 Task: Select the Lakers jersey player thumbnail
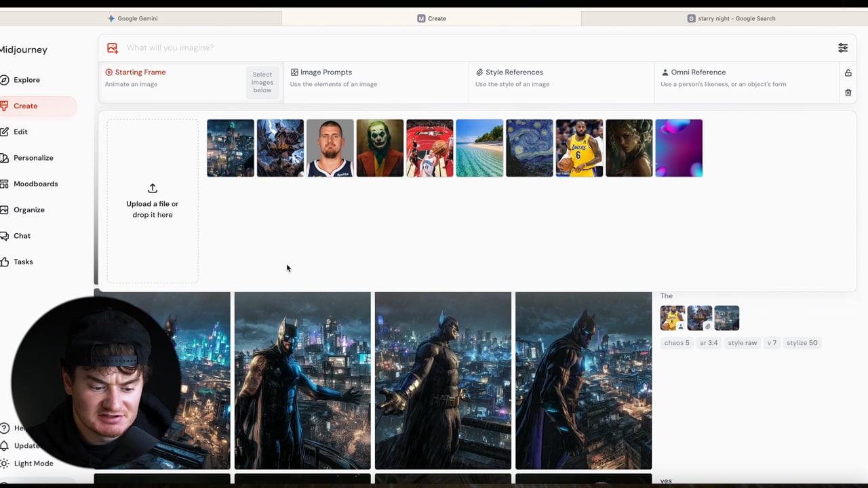pos(579,148)
